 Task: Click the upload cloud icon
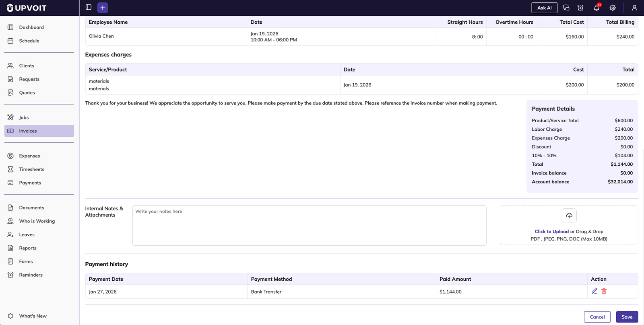click(x=569, y=216)
